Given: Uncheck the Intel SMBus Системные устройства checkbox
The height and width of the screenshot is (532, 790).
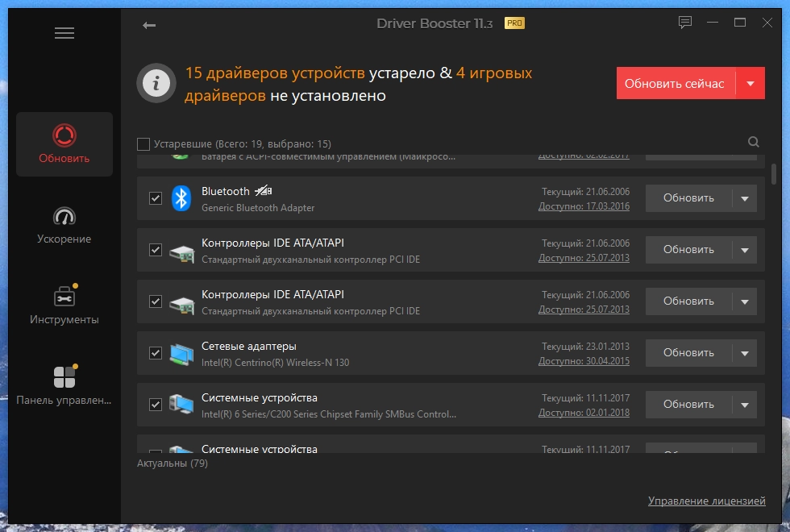Looking at the screenshot, I should pyautogui.click(x=156, y=405).
